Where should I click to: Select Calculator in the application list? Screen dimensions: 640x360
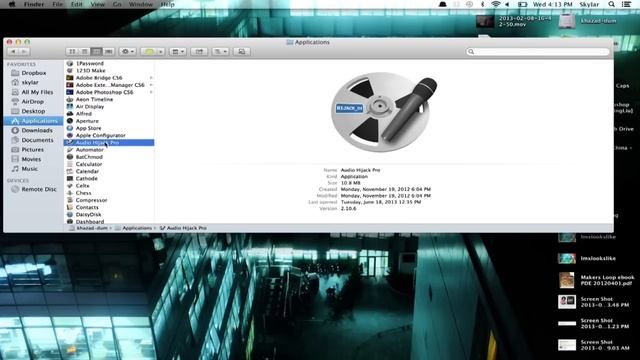pyautogui.click(x=109, y=164)
